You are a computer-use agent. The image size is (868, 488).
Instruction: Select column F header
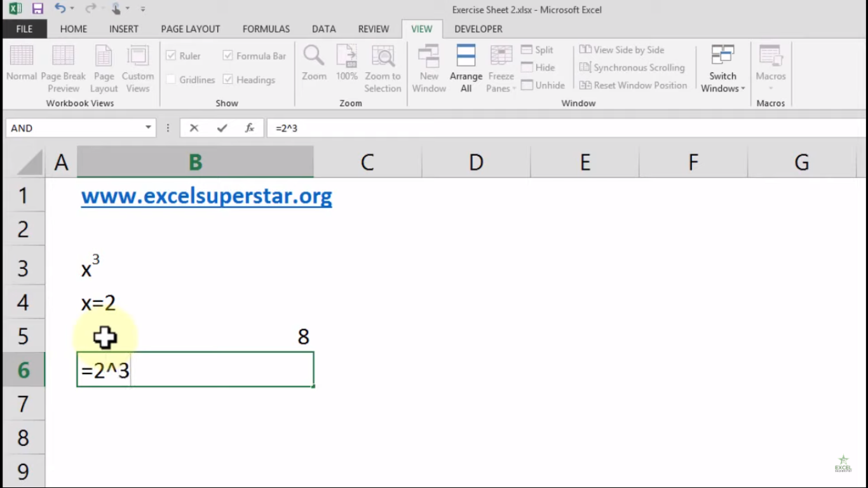(693, 163)
